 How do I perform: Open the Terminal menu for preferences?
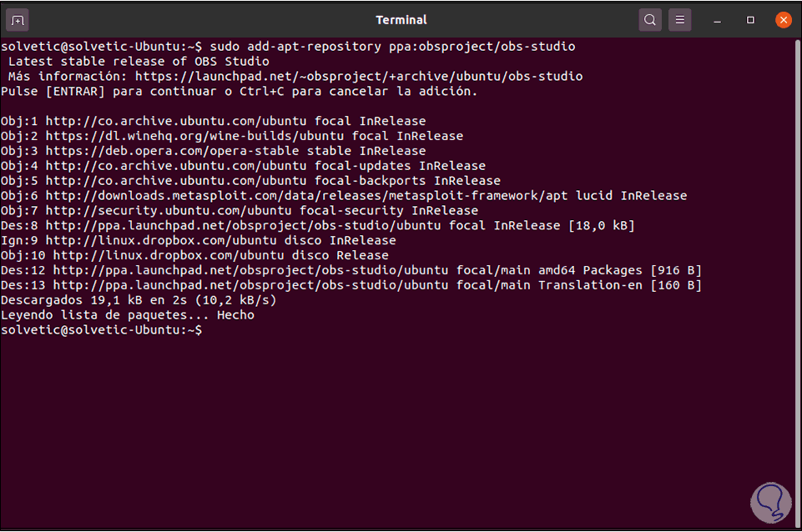(x=679, y=19)
